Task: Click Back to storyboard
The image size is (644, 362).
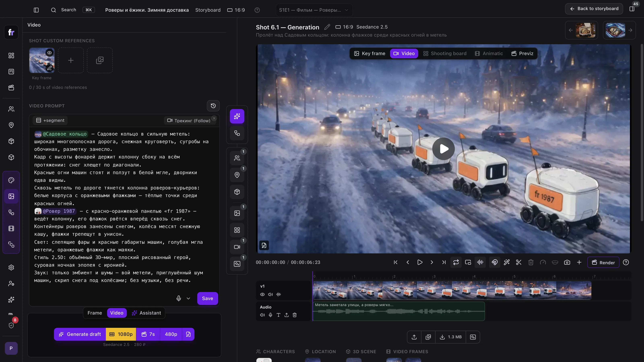Action: (594, 9)
